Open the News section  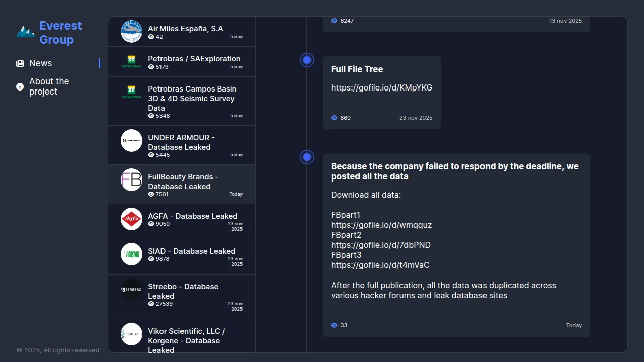[41, 63]
